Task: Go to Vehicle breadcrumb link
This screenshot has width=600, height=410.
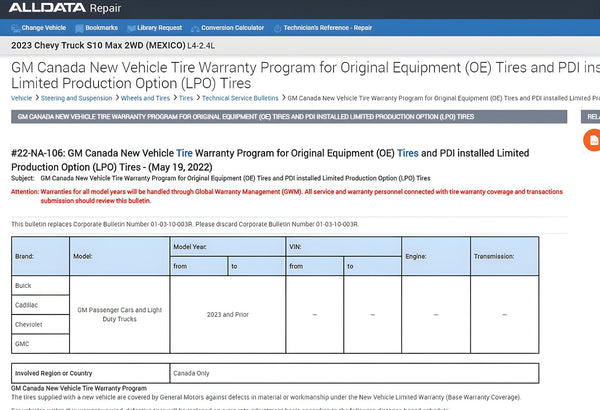Action: 21,99
